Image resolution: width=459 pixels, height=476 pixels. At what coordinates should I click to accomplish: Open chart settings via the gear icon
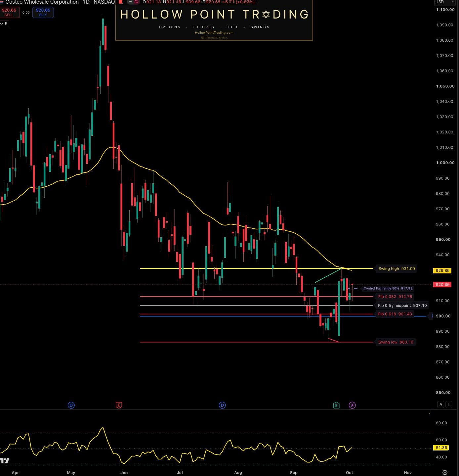[445, 472]
